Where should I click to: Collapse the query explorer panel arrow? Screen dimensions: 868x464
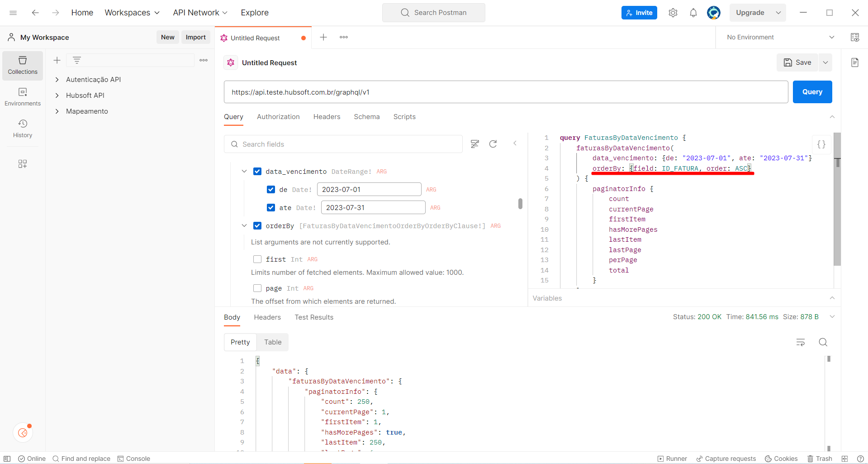[x=515, y=143]
